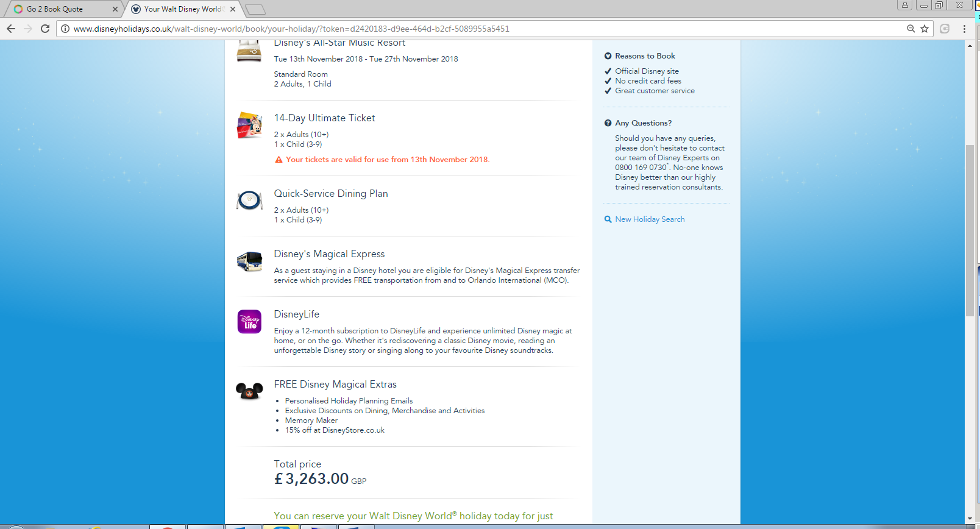Bookmark this page with the star icon
The image size is (980, 529).
(x=925, y=29)
